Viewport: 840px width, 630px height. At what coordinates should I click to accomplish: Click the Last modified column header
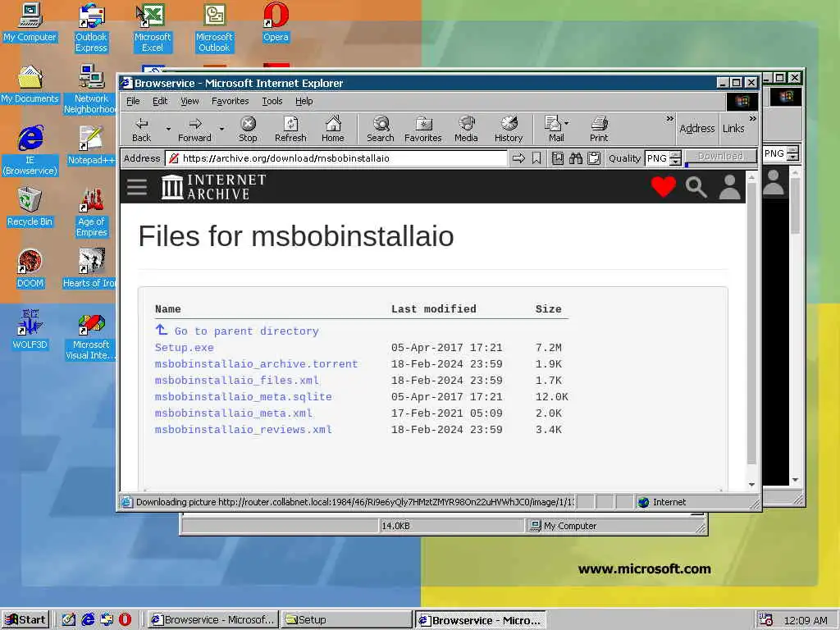(433, 309)
